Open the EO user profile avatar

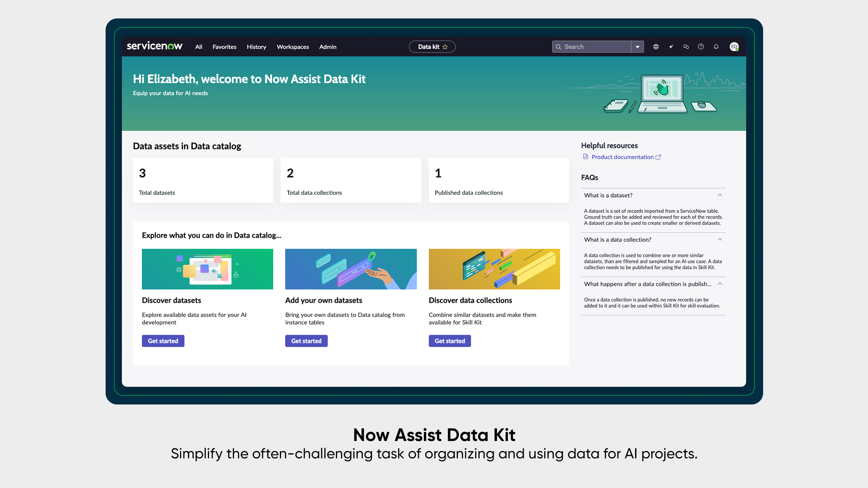coord(734,47)
